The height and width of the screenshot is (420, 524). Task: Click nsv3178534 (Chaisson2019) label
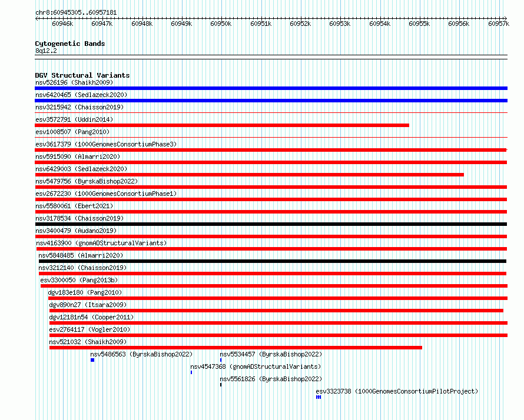click(x=79, y=218)
